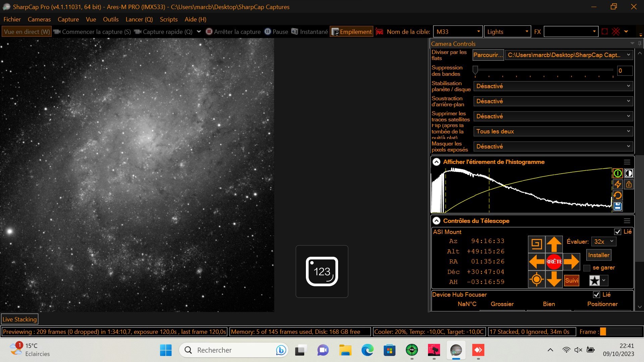This screenshot has width=644, height=362.
Task: Move mount right with orange arrow
Action: click(571, 261)
